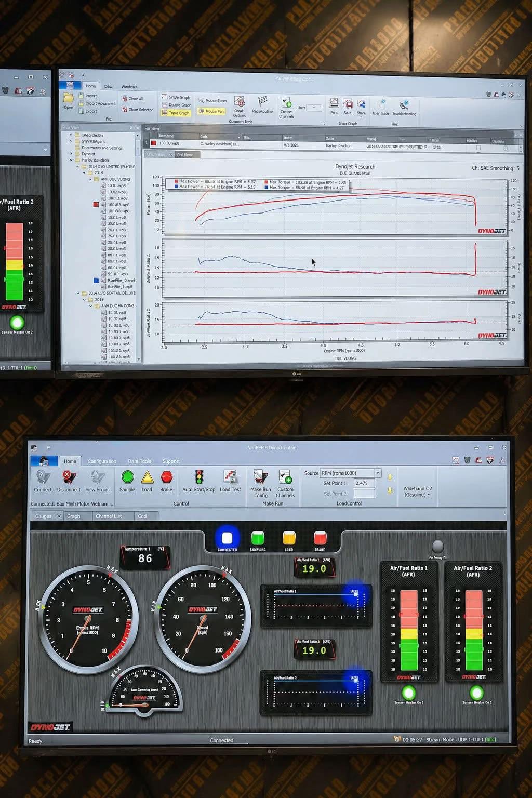Toggle Sensor Heater On 1 indicator
532x798 pixels.
tap(409, 693)
